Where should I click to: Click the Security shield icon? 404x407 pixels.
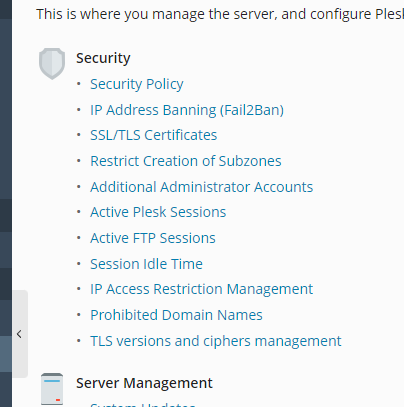(x=52, y=64)
